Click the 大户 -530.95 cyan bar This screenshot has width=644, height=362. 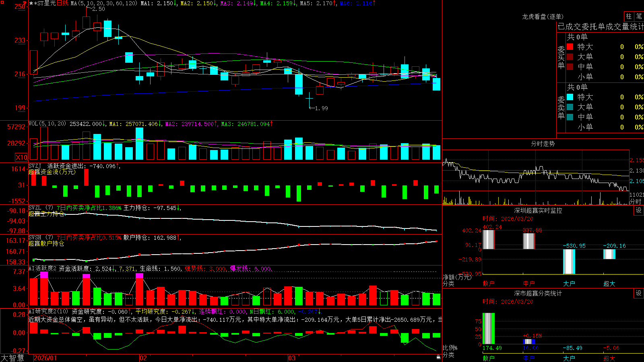click(x=569, y=261)
